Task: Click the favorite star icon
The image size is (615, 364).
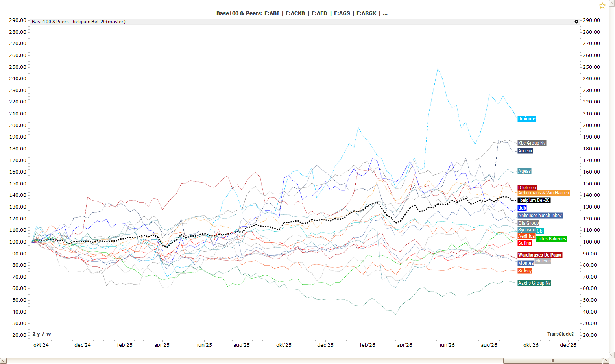Action: 602,6
